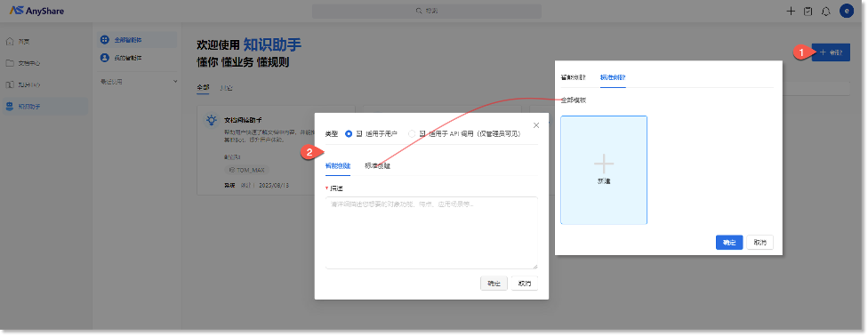This screenshot has width=868, height=336.
Task: Select the 新建 blank template card
Action: point(603,170)
